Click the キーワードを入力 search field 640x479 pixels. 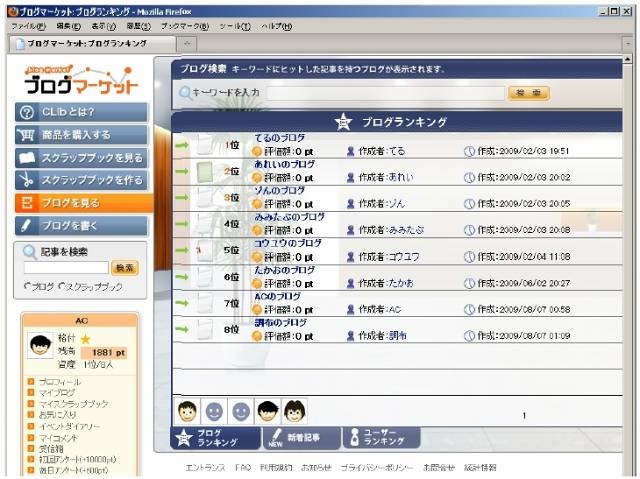[x=386, y=93]
